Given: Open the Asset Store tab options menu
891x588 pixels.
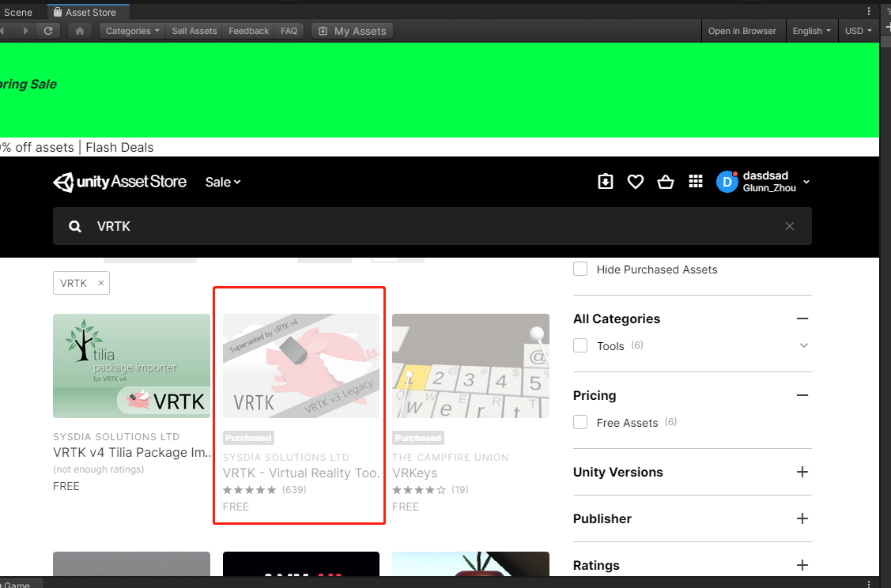Looking at the screenshot, I should pyautogui.click(x=868, y=11).
